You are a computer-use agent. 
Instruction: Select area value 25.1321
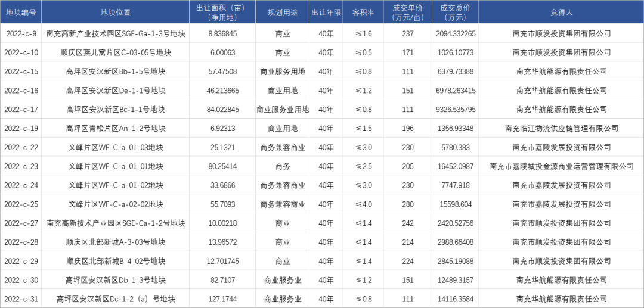pos(222,148)
